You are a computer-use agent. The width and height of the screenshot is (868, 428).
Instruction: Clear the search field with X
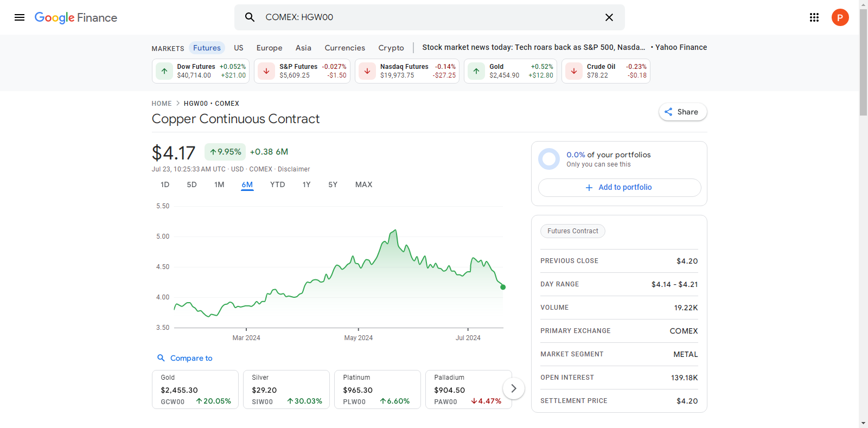click(x=609, y=17)
